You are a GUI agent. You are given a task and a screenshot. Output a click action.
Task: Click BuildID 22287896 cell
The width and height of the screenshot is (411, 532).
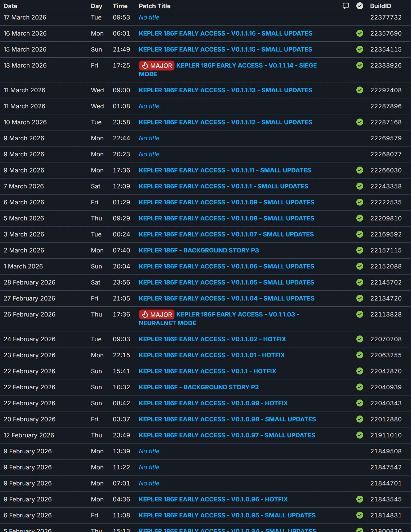pyautogui.click(x=386, y=106)
